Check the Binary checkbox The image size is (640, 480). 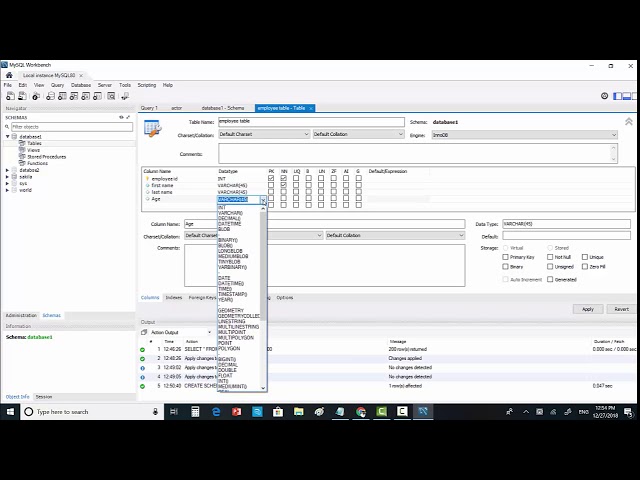pyautogui.click(x=505, y=267)
